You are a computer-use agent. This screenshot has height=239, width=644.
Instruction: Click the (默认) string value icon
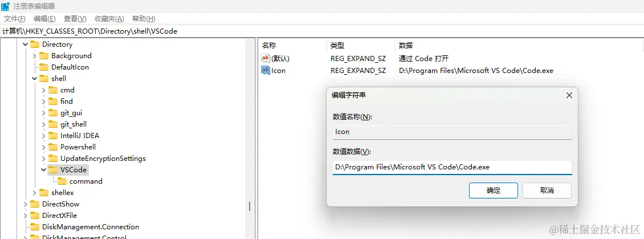tap(266, 58)
